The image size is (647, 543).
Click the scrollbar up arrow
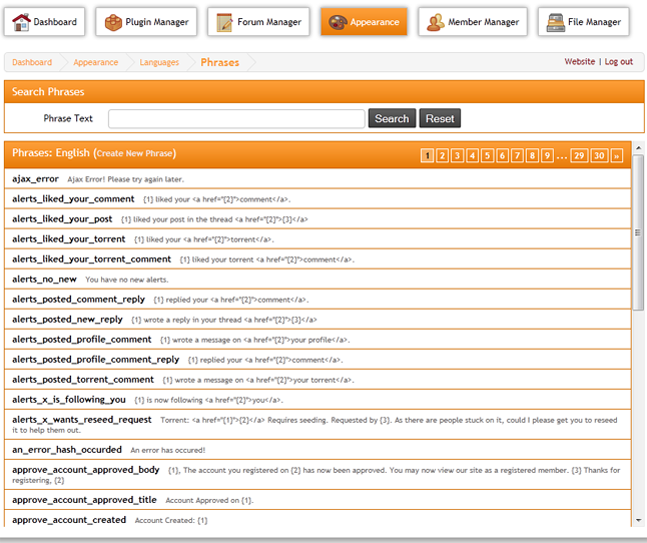point(638,148)
